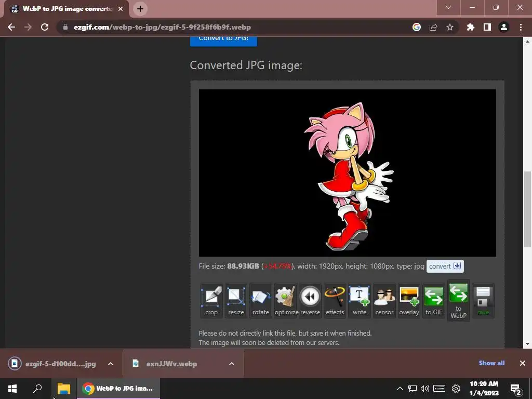Expand options for ezgif jpg download
532x399 pixels.
pyautogui.click(x=111, y=364)
